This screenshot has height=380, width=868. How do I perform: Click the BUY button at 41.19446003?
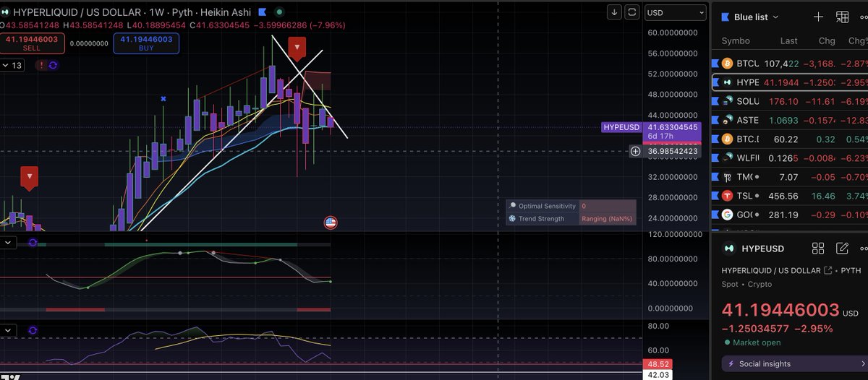(x=145, y=43)
